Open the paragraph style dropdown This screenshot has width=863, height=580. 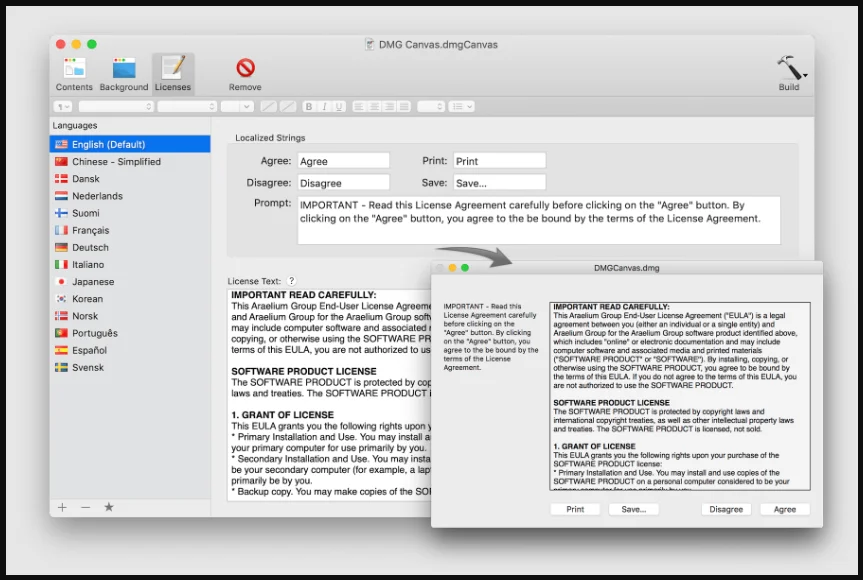(63, 106)
